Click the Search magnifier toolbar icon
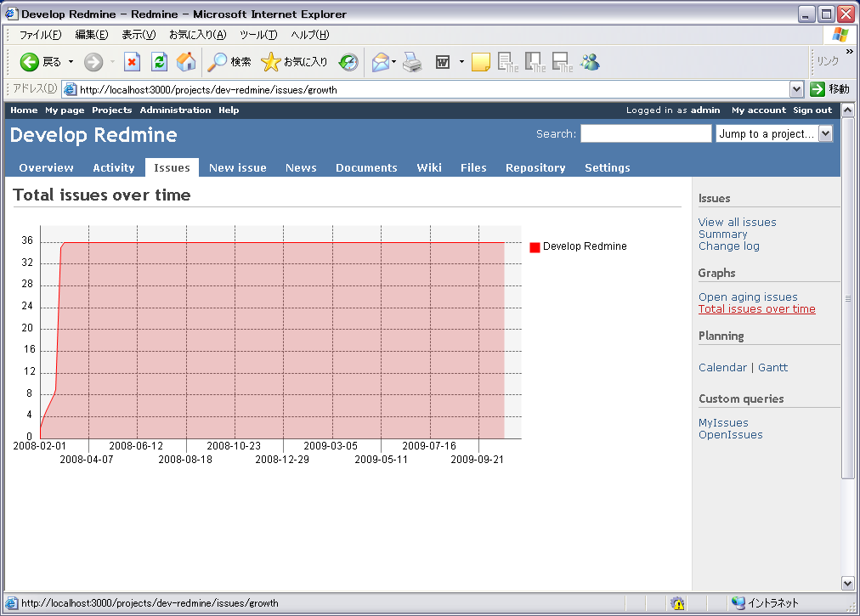The width and height of the screenshot is (860, 616). point(218,62)
